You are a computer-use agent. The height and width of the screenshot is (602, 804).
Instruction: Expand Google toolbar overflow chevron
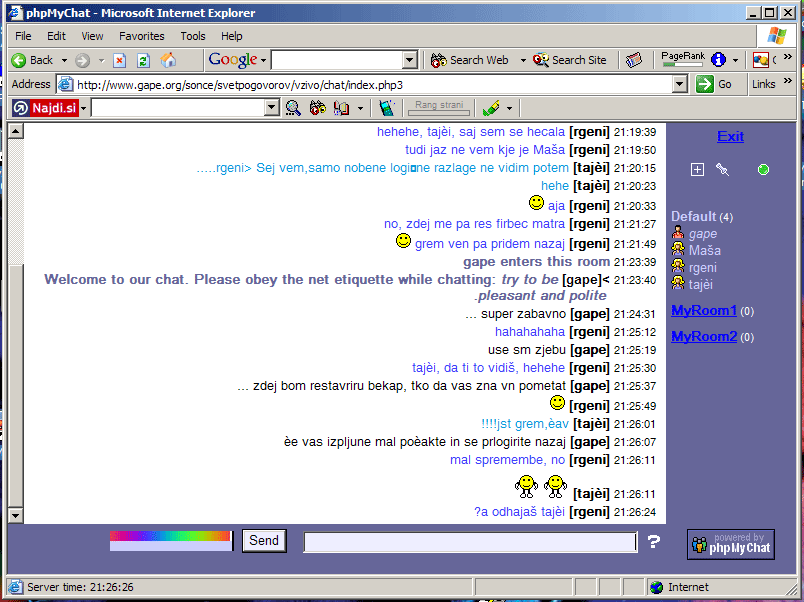click(788, 57)
